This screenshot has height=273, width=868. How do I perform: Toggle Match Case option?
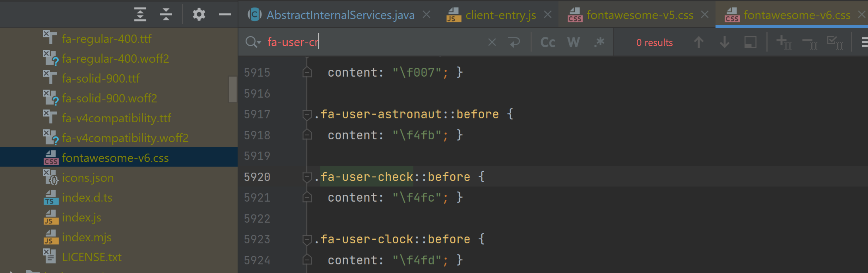pos(548,42)
